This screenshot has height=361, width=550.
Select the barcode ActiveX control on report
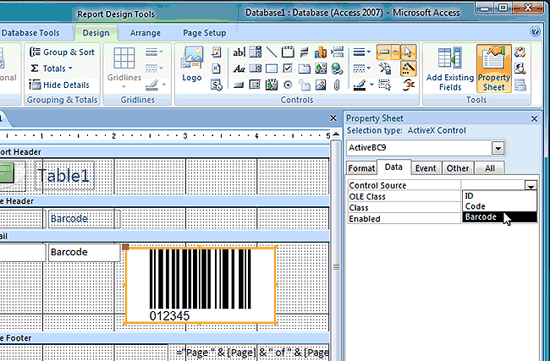pyautogui.click(x=200, y=285)
